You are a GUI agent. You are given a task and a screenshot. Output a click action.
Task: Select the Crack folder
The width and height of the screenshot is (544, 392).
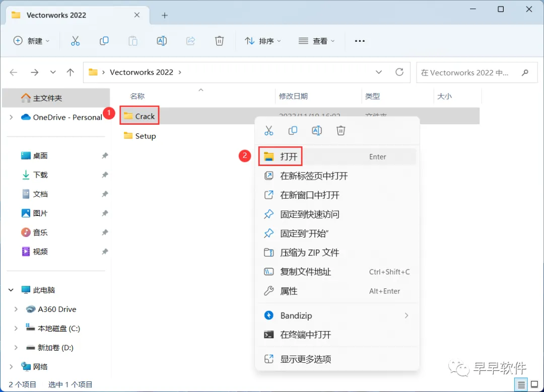coord(140,116)
